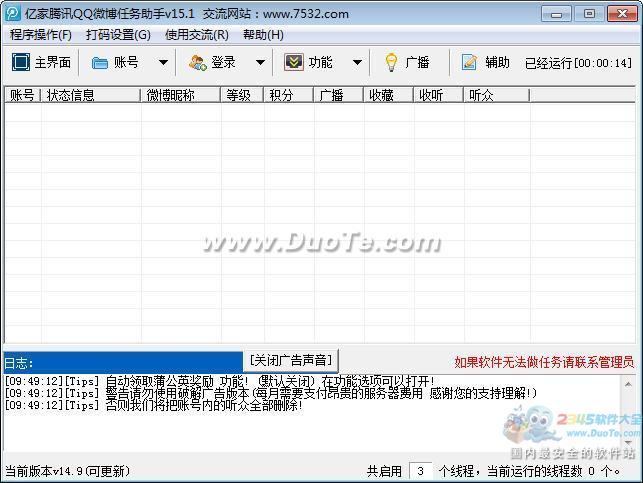Sort by the 账号 column header
This screenshot has width=643, height=483.
coord(23,95)
